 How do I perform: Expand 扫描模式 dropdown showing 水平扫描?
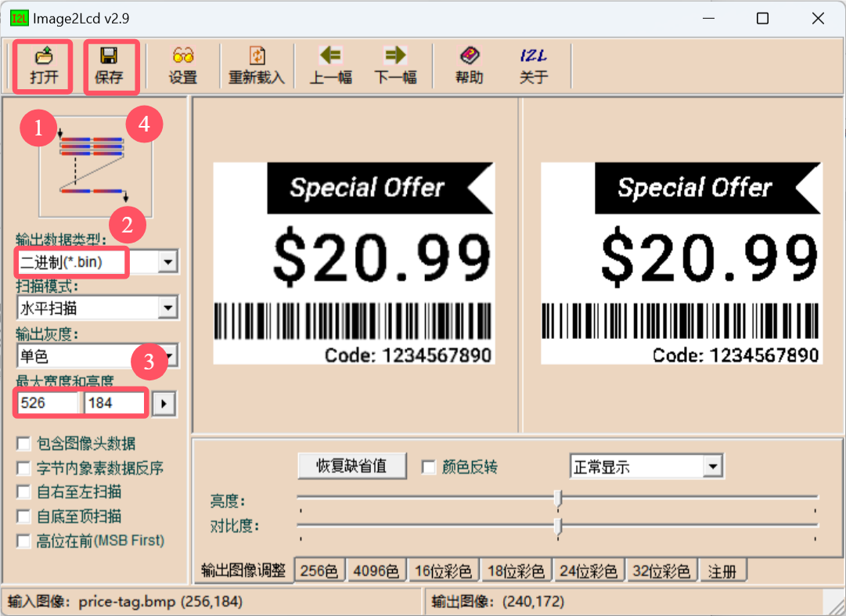click(168, 308)
